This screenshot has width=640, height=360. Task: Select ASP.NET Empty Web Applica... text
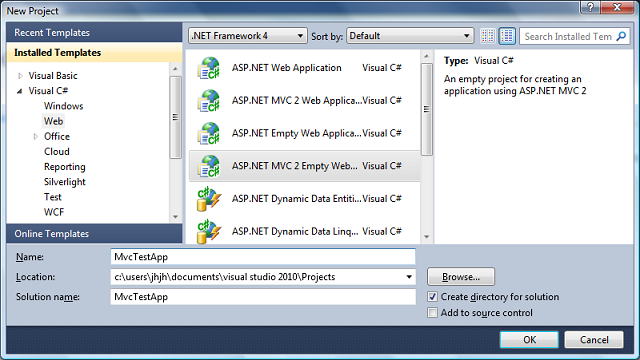click(x=297, y=133)
